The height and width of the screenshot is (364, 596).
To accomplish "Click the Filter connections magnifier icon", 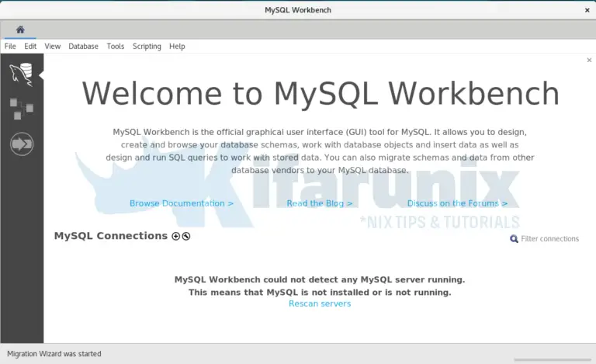I will point(514,238).
